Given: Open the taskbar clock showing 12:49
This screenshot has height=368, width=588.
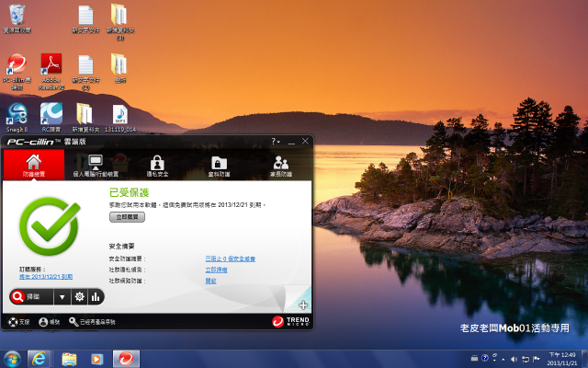Looking at the screenshot, I should 562,359.
